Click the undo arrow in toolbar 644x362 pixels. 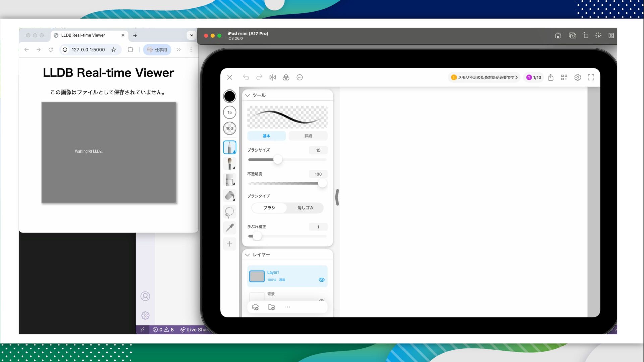point(246,77)
